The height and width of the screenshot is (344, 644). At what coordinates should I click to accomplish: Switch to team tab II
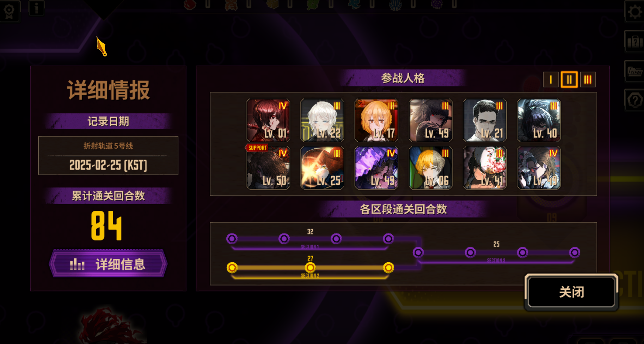(x=569, y=80)
